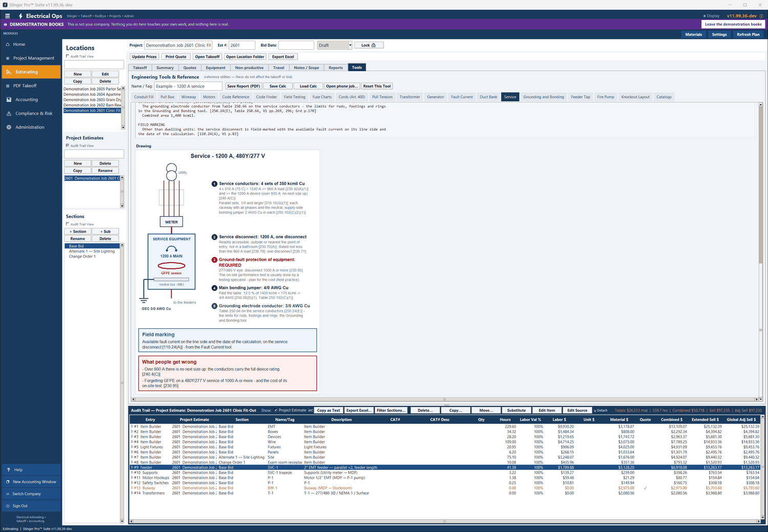
Task: Click the Detach icon in Audit Trail
Action: pos(595,411)
